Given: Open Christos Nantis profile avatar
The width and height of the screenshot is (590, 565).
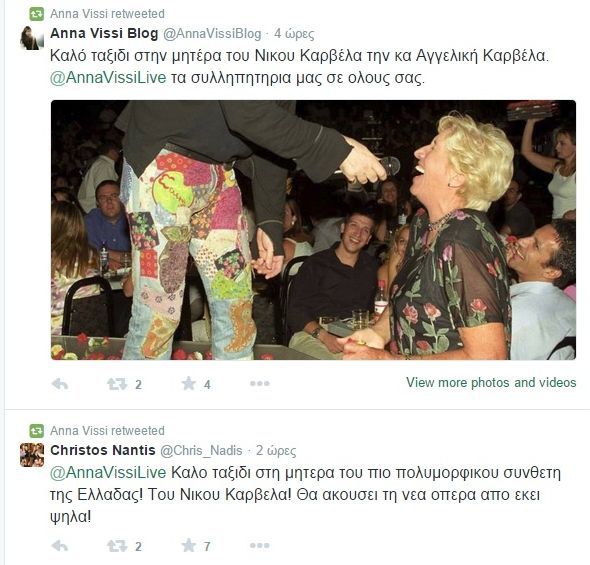Looking at the screenshot, I should coord(32,455).
